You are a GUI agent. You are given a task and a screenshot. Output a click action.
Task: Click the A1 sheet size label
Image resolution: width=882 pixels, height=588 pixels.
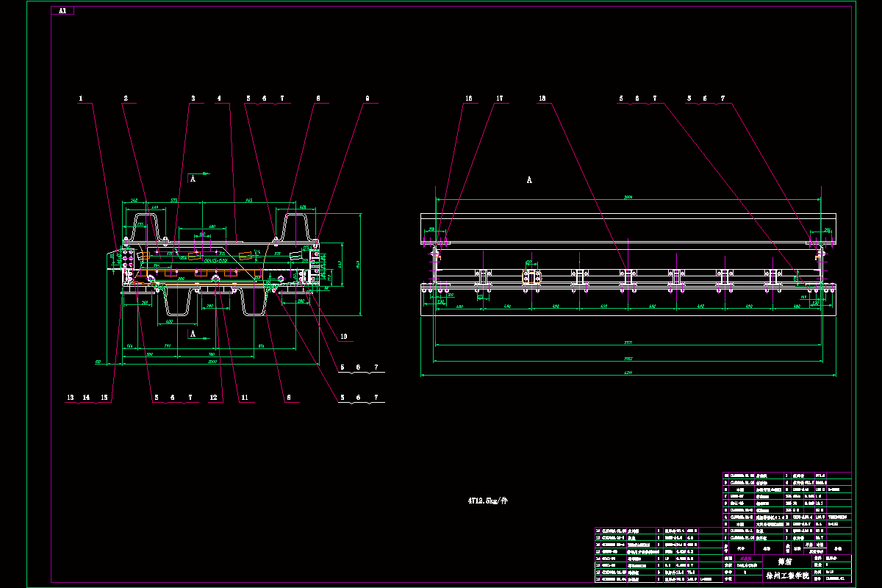(x=63, y=11)
